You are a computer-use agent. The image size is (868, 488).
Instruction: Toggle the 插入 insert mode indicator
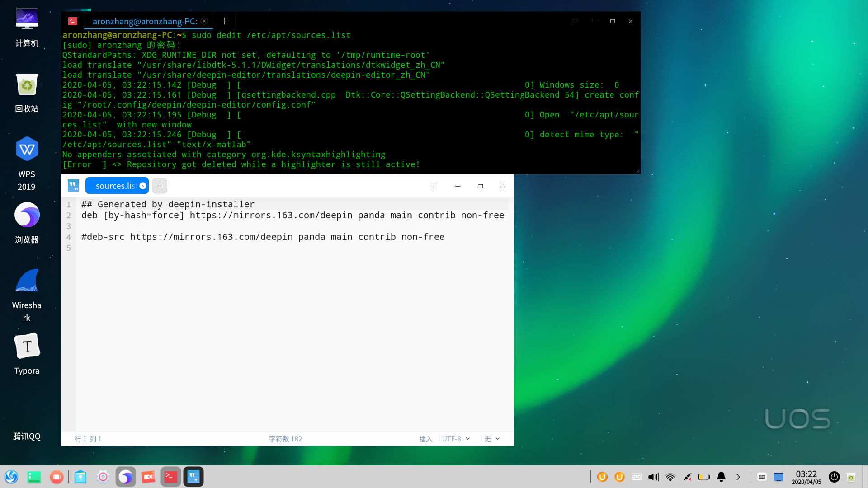(425, 439)
